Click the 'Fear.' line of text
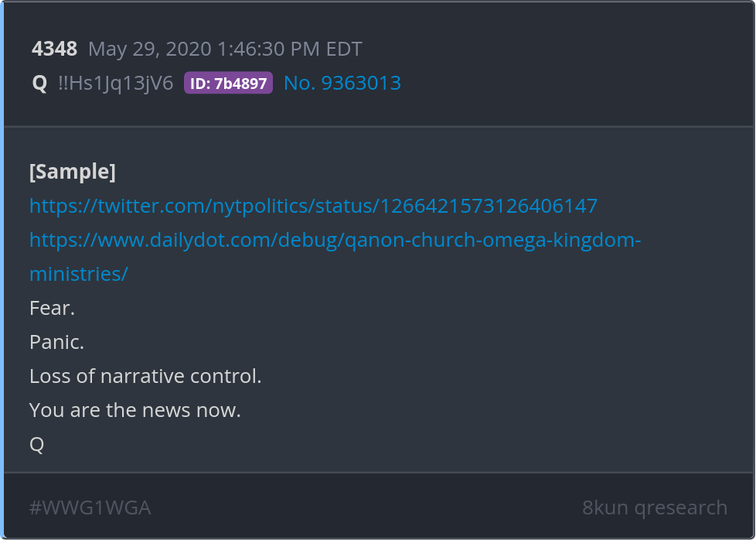756x540 pixels. coord(52,308)
